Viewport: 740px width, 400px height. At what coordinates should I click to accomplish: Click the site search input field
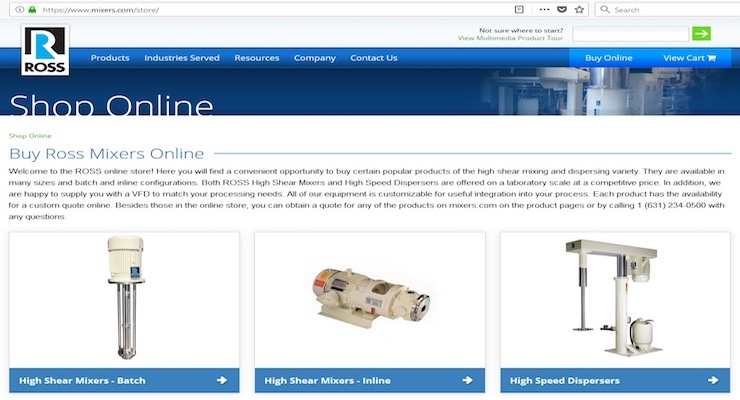point(631,33)
